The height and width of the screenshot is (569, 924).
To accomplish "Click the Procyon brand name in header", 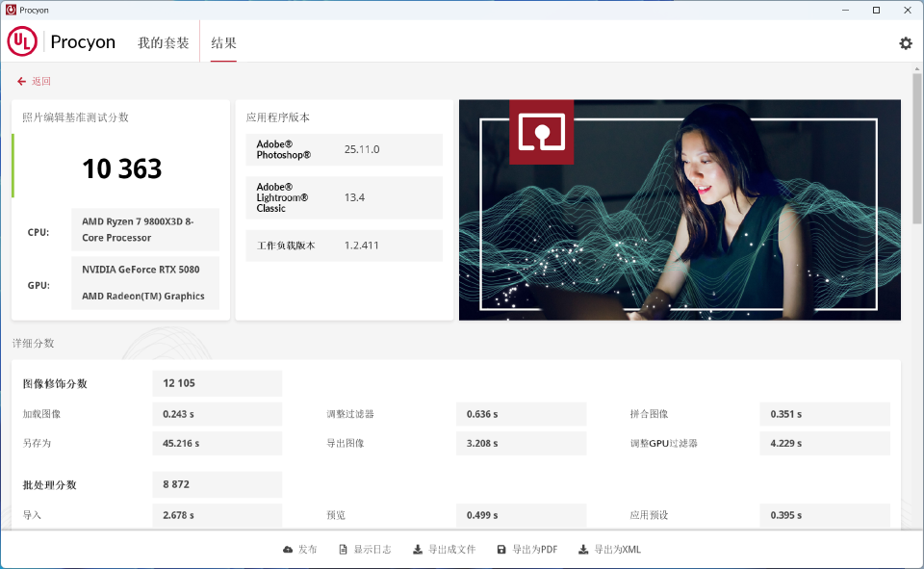I will 83,41.
